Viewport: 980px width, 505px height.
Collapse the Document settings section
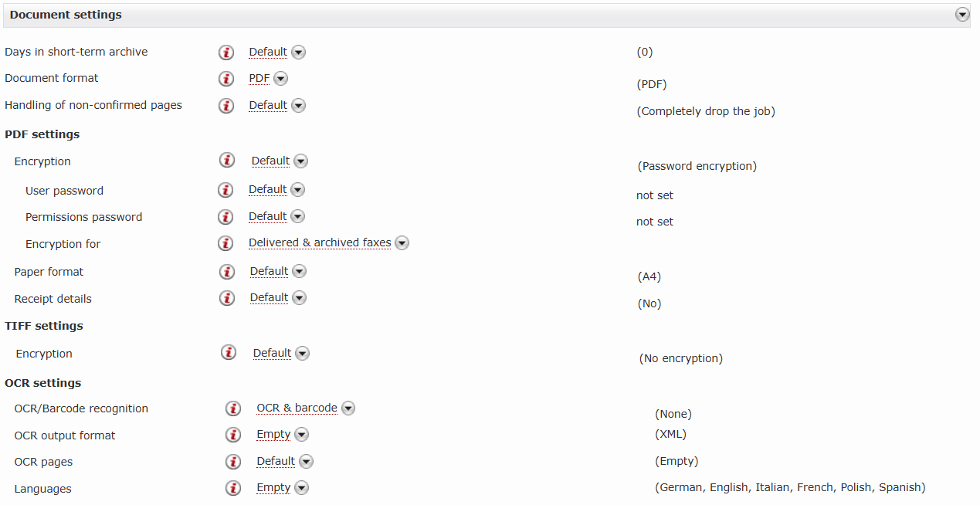[961, 15]
